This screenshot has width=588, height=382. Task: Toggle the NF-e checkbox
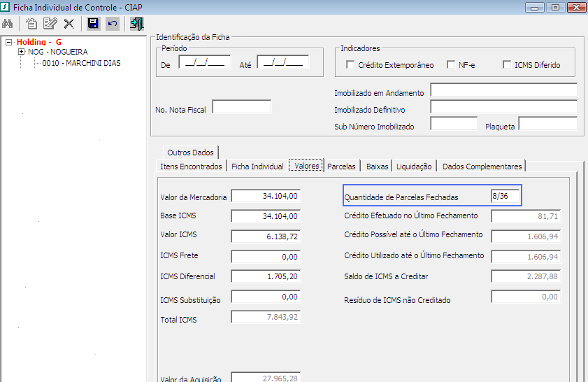451,65
